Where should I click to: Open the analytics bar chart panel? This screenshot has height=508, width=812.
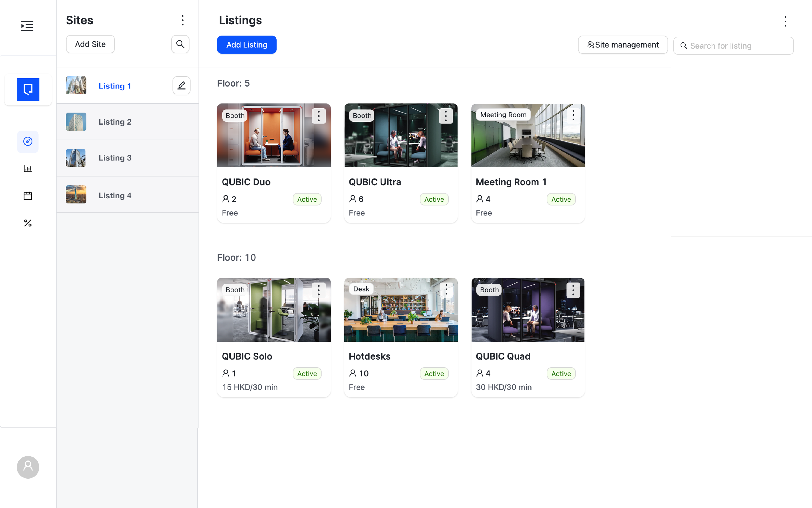click(x=28, y=169)
